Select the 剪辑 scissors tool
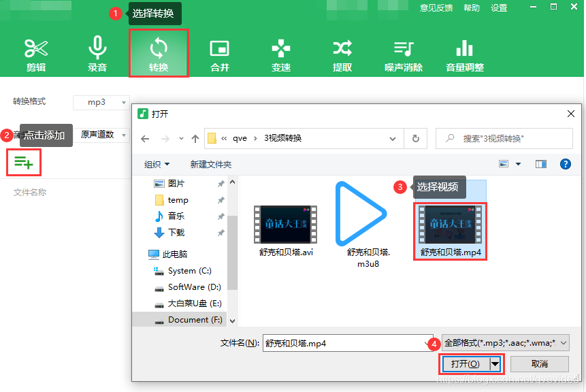This screenshot has width=586, height=392. pyautogui.click(x=36, y=54)
